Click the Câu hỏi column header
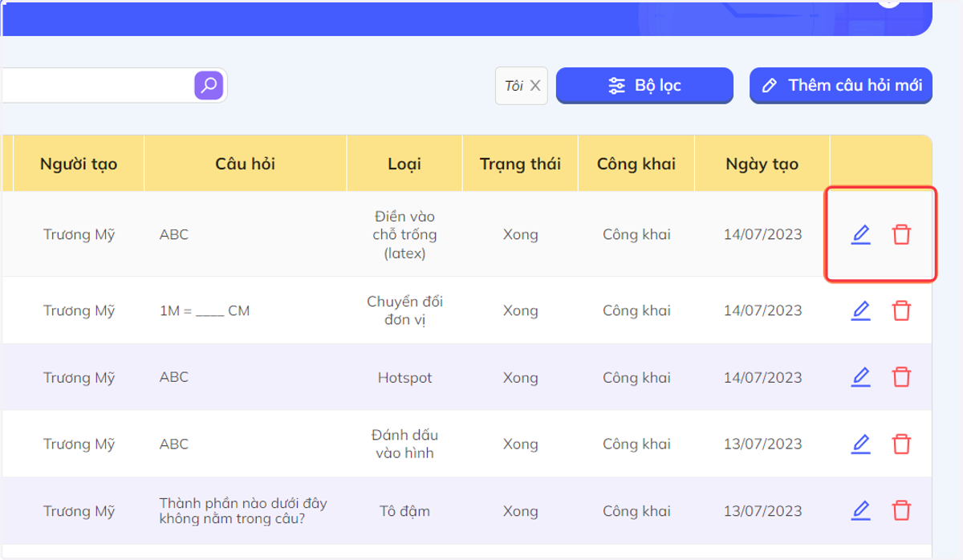The height and width of the screenshot is (560, 963). click(246, 164)
